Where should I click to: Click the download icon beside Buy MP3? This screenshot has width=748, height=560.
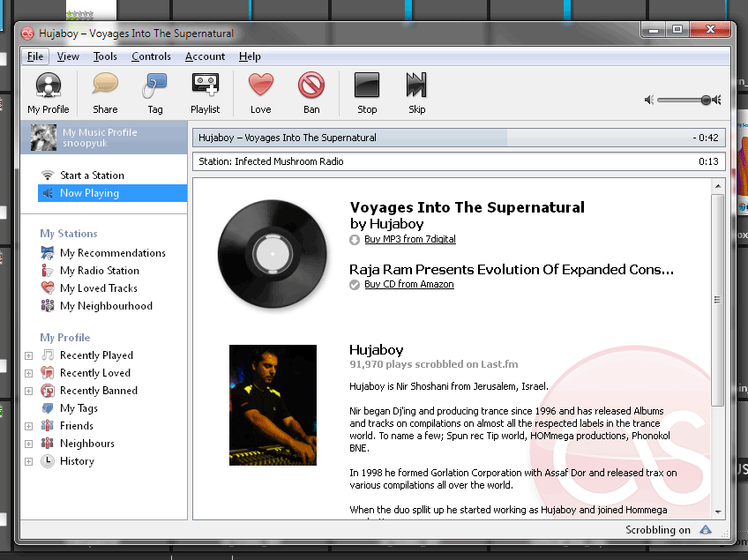(355, 240)
